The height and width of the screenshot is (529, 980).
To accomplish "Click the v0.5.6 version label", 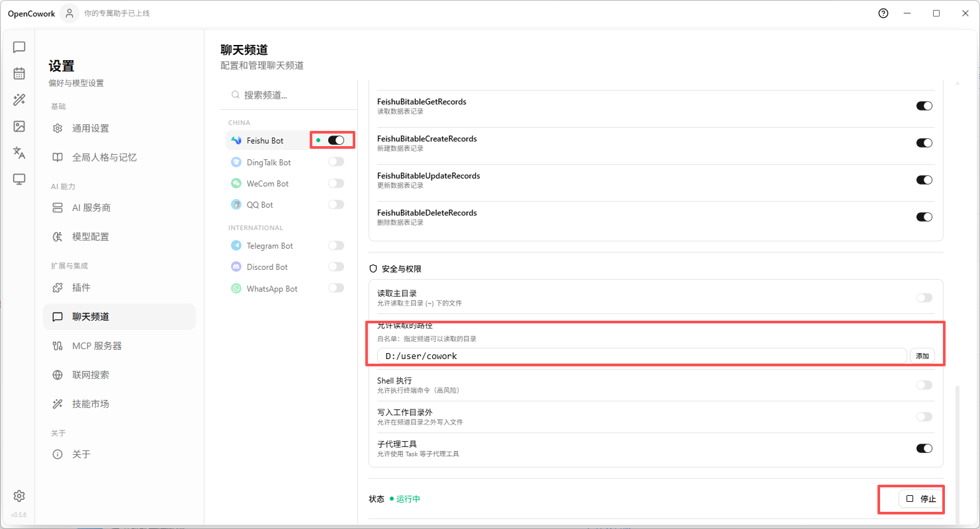I will tap(19, 515).
